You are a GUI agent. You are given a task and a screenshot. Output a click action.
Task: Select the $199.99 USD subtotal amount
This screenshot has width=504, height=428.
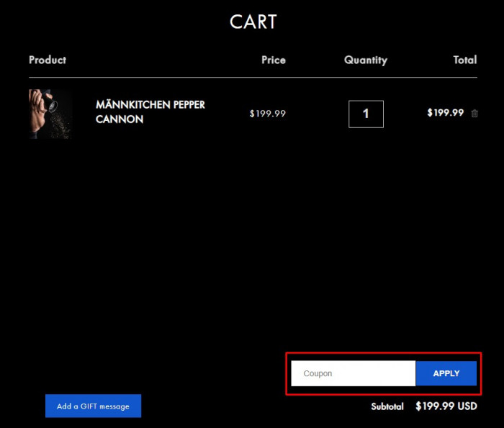pyautogui.click(x=446, y=406)
